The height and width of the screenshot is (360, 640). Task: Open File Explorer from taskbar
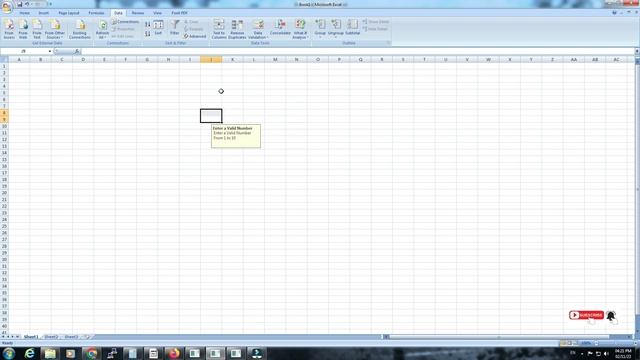point(50,353)
